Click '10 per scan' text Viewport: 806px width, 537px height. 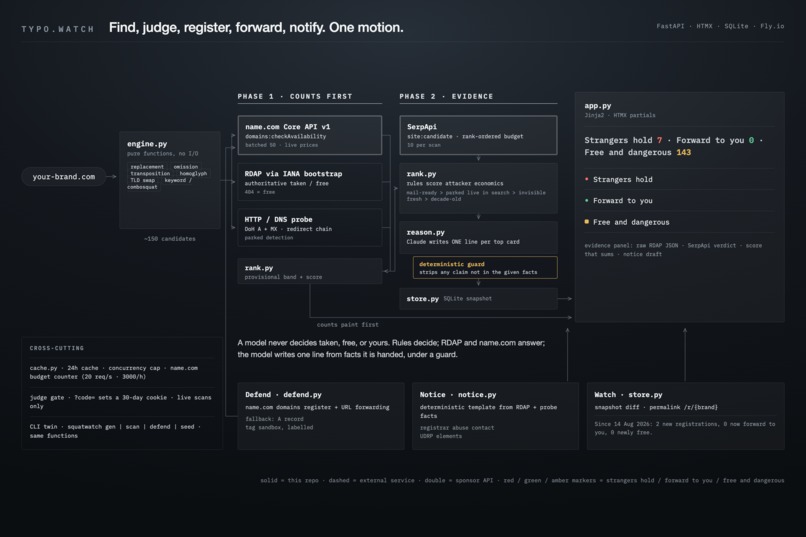(424, 145)
